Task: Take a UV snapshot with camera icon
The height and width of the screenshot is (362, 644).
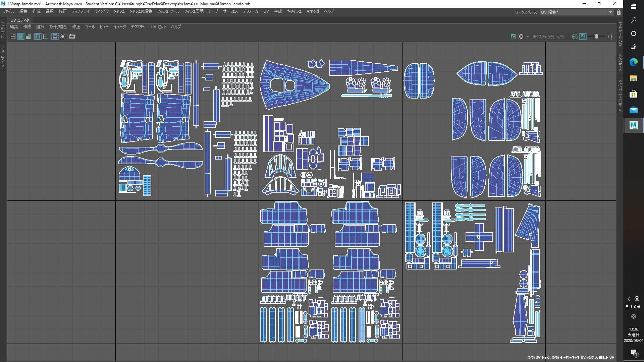Action: pyautogui.click(x=72, y=37)
